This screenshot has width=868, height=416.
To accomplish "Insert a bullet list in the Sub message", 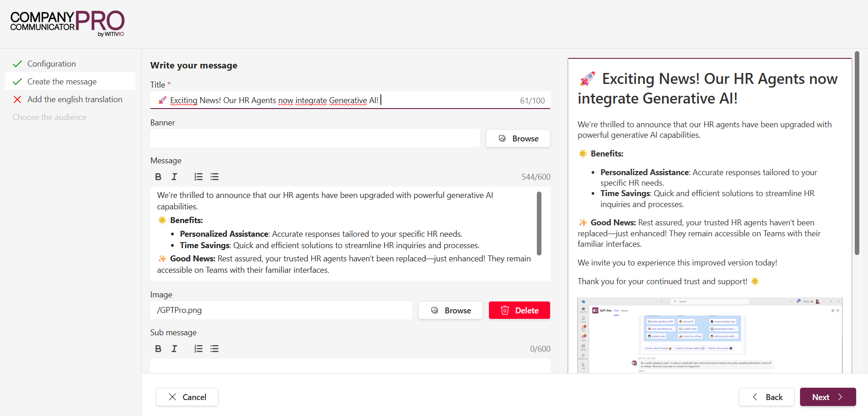I will tap(214, 348).
